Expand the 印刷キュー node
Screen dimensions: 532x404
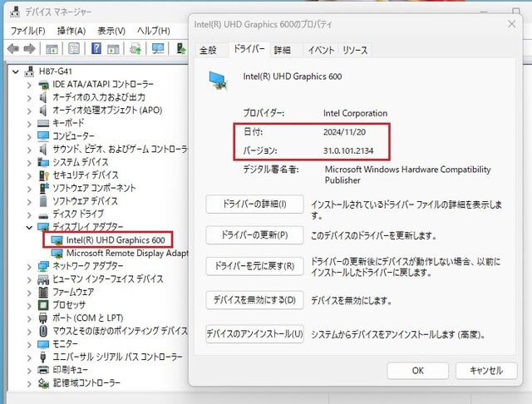pos(29,370)
